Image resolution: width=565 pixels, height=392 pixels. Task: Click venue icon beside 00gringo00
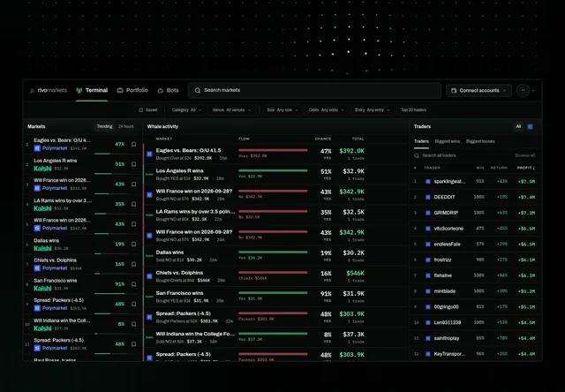coord(428,307)
